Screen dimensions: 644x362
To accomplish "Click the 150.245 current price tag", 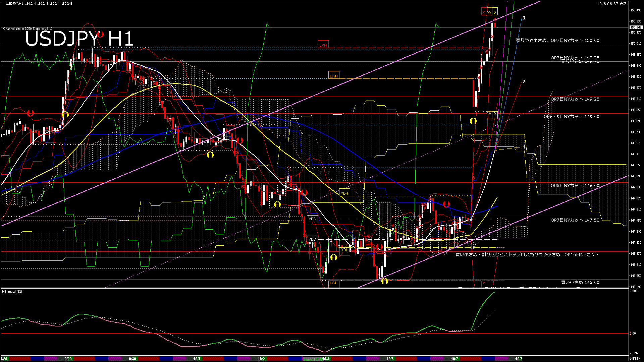I will click(636, 27).
